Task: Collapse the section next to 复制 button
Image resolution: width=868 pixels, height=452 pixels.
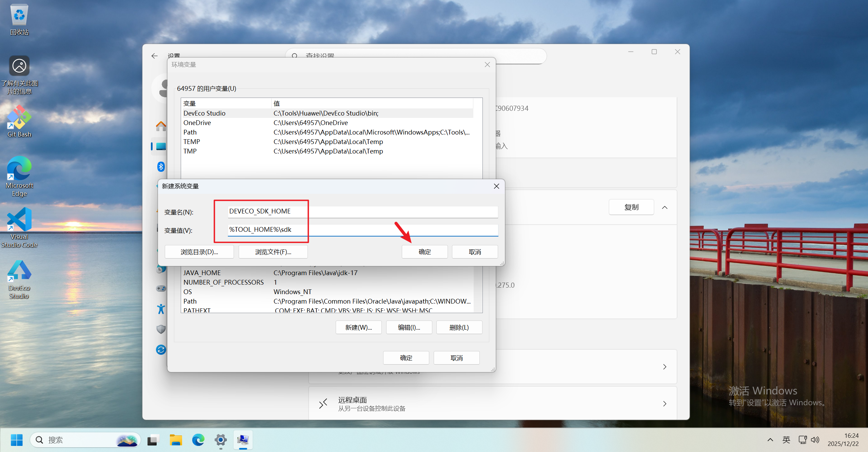Action: (665, 207)
